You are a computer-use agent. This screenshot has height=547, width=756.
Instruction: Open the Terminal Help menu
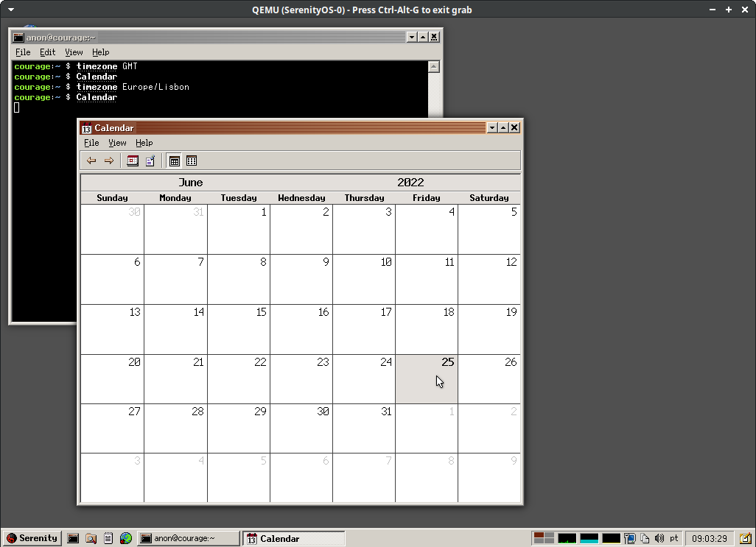point(100,52)
